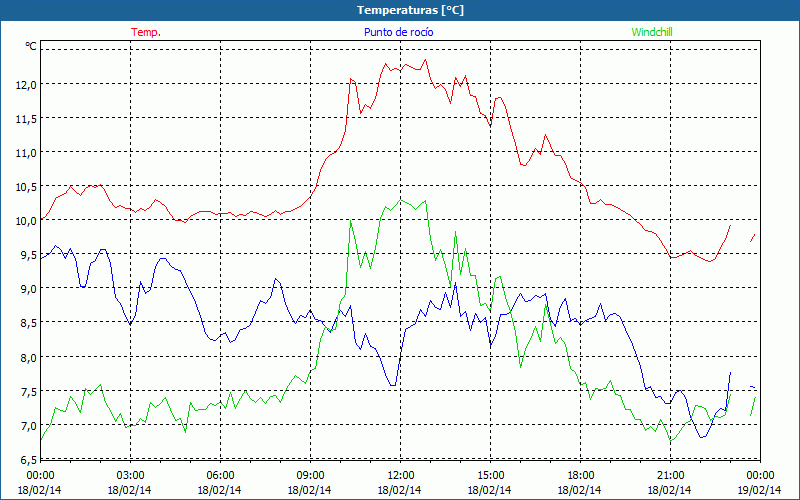The width and height of the screenshot is (800, 500).
Task: Click the 15:00 time axis label
Action: coord(490,475)
